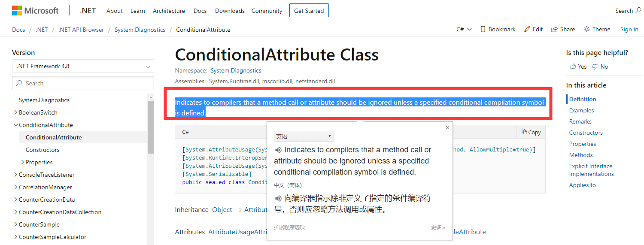The width and height of the screenshot is (644, 245).
Task: Click 更多 » more link in popup
Action: 438,227
